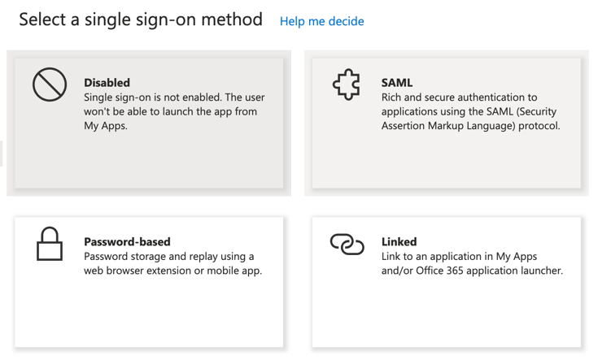The height and width of the screenshot is (364, 611).
Task: Click the 'Link to an application' description
Action: 460,257
